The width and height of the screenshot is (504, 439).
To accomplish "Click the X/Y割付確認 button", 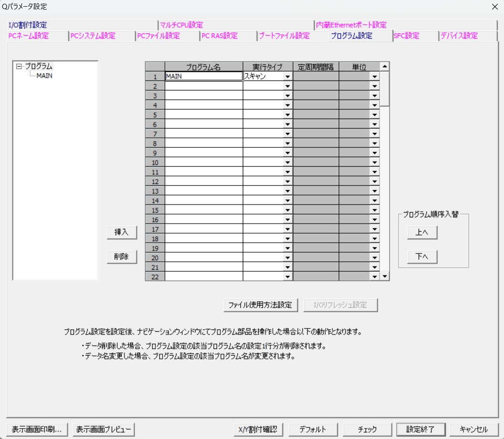I will click(258, 429).
